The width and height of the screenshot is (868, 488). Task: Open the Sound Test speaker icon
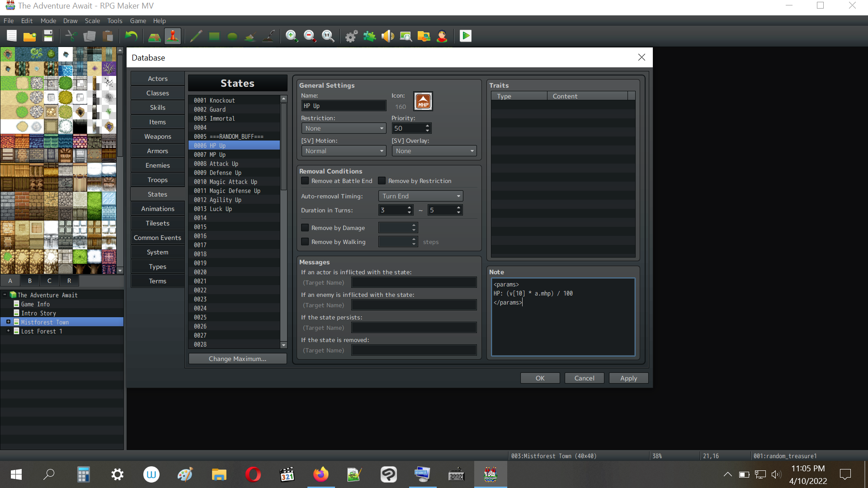(387, 36)
